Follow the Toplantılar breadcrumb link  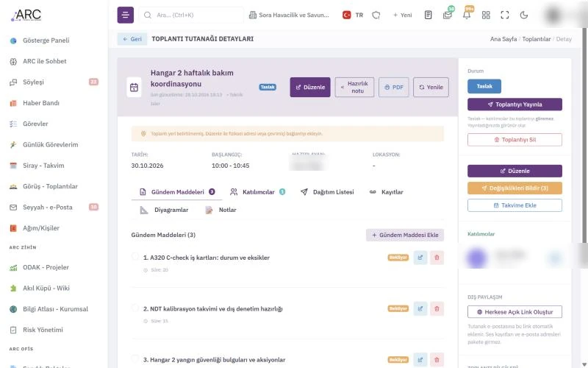tap(537, 39)
